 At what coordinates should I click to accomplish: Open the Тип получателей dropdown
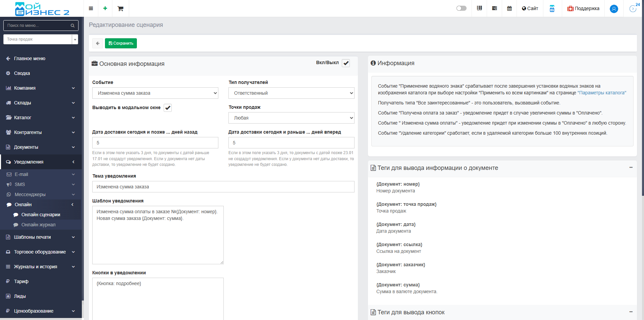tap(291, 93)
